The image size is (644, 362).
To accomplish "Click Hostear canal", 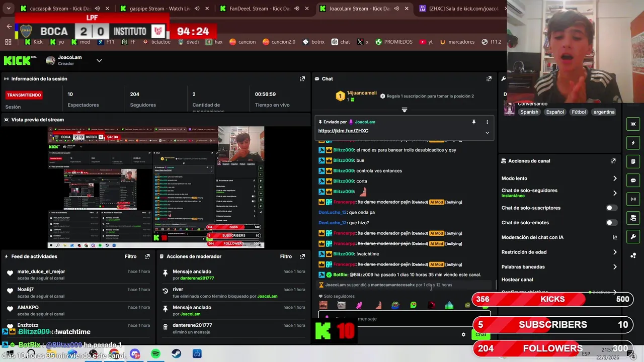I will point(517,280).
